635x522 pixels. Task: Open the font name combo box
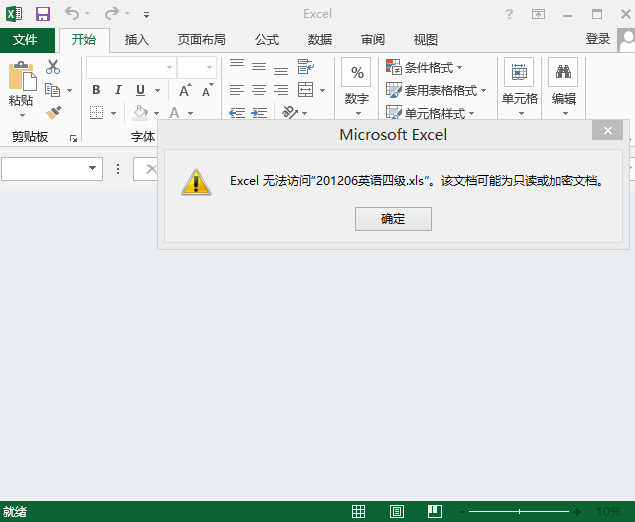[x=131, y=67]
